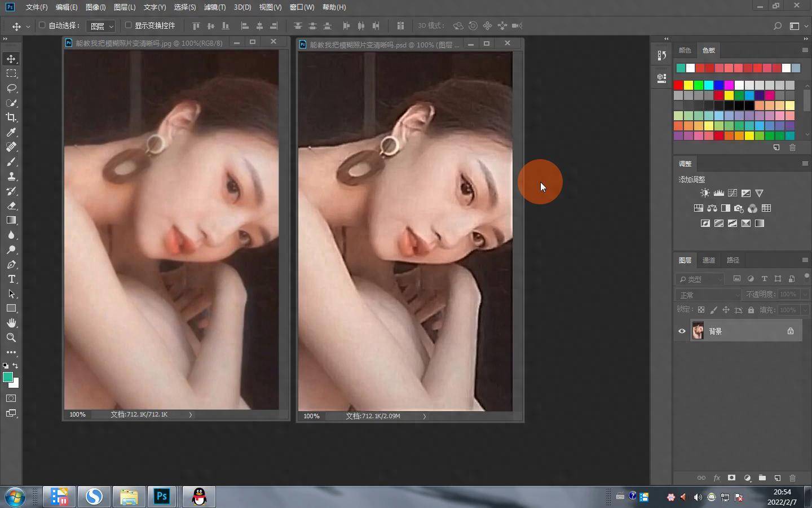The height and width of the screenshot is (508, 812).
Task: Create a new layer from Layers panel
Action: (x=777, y=478)
